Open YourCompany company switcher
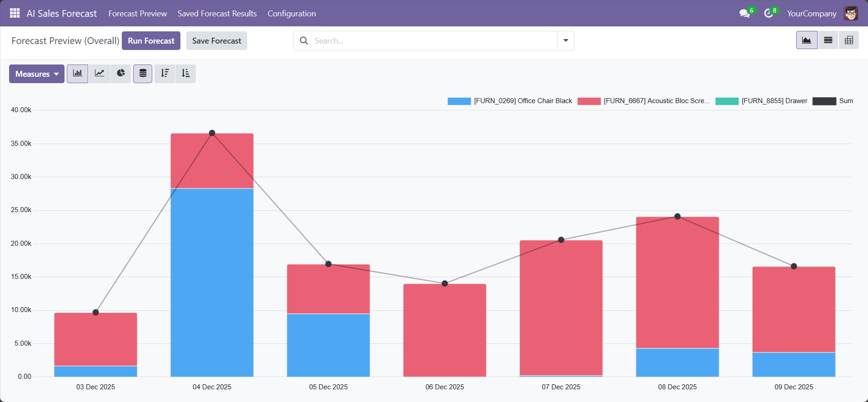This screenshot has height=402, width=868. click(x=811, y=14)
